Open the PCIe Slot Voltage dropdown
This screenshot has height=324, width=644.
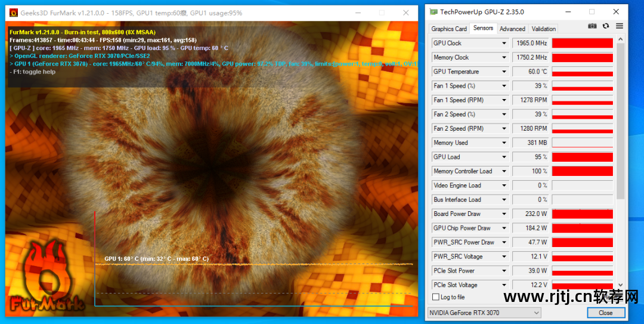pyautogui.click(x=504, y=285)
